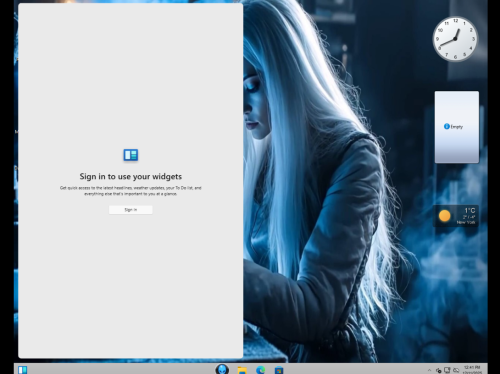Click the widgets description paragraph text

coord(131,191)
